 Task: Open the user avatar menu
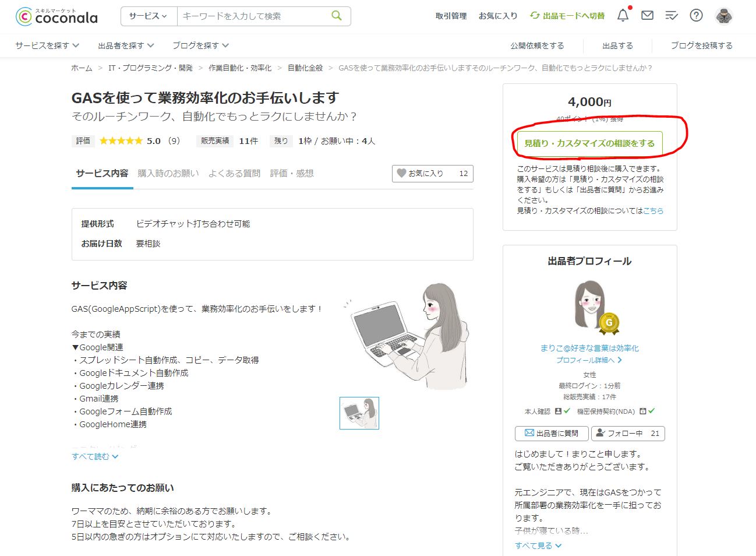[x=724, y=16]
